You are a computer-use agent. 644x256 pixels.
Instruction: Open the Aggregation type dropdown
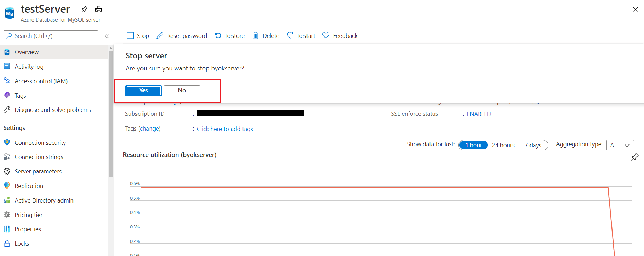620,145
